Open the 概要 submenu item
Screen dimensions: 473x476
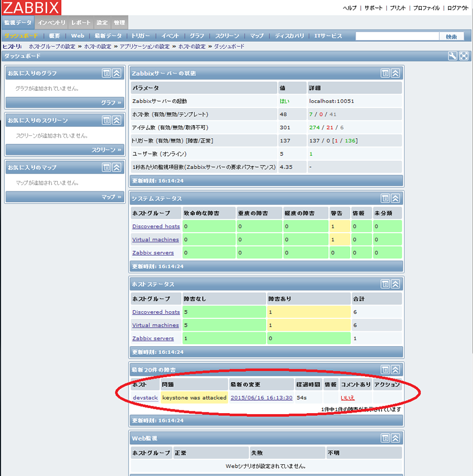55,36
